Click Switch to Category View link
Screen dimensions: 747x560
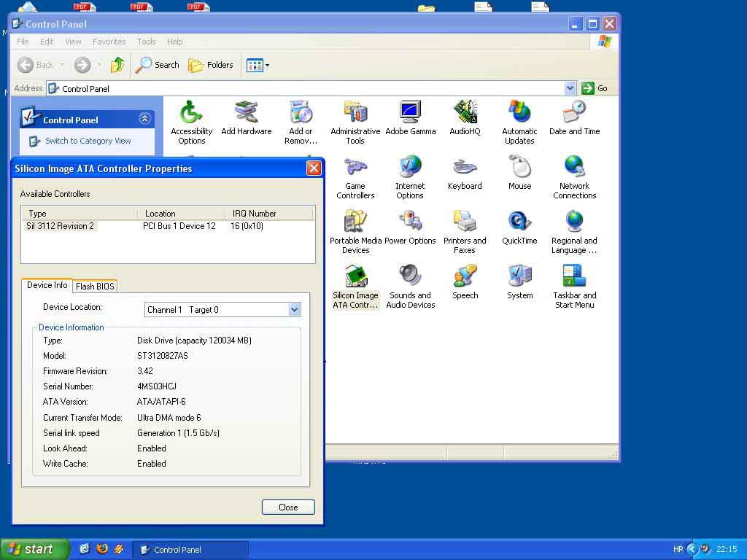tap(88, 141)
